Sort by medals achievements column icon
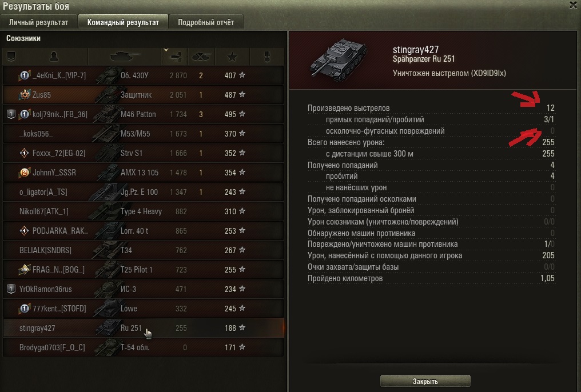This screenshot has height=392, width=581. point(267,57)
